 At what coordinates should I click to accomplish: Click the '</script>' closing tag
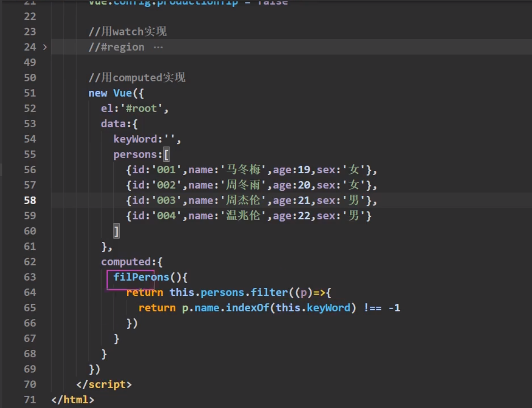click(x=104, y=384)
